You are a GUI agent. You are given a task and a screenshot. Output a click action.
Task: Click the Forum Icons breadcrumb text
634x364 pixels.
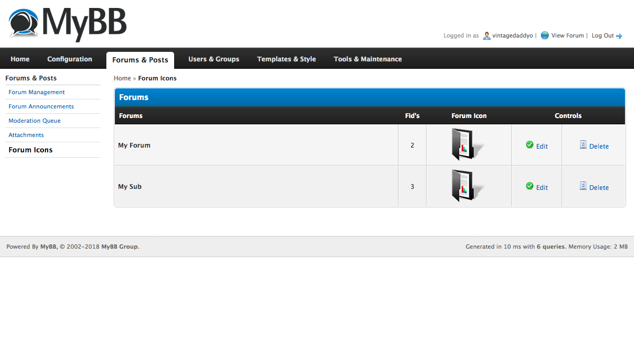click(x=157, y=78)
